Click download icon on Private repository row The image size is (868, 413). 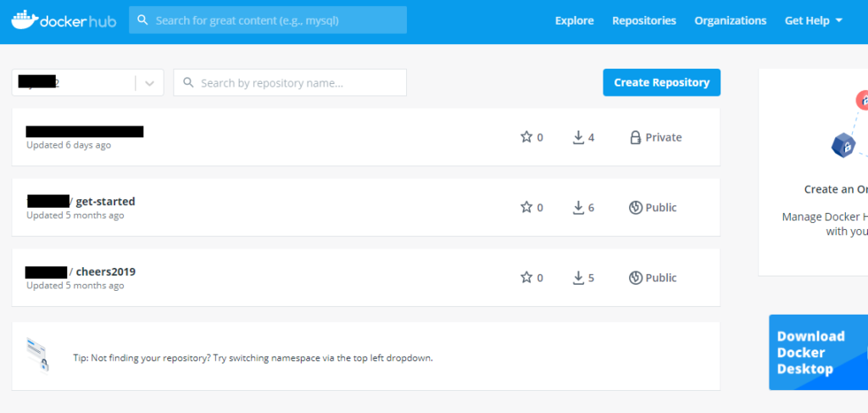(578, 137)
